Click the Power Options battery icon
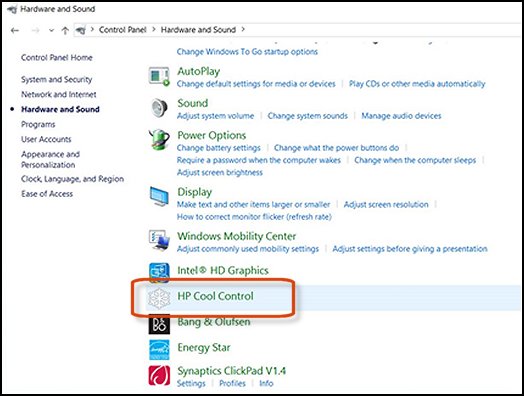The width and height of the screenshot is (524, 396). click(159, 140)
